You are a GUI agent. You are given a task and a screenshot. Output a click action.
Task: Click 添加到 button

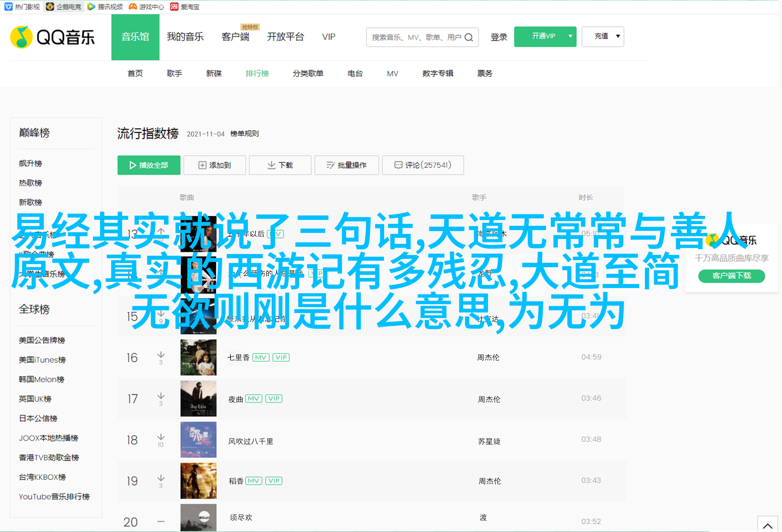[215, 165]
